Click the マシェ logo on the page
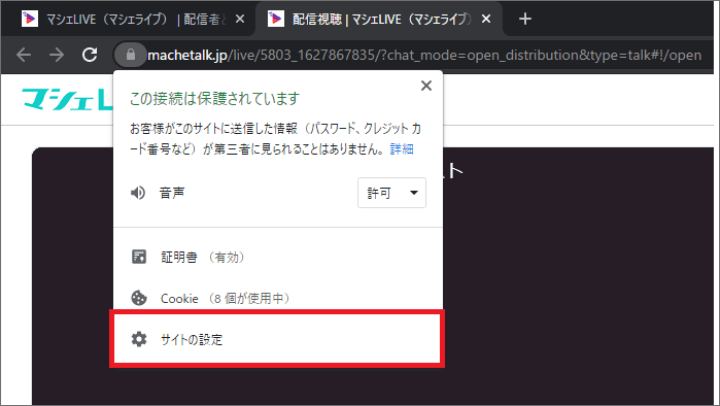Image resolution: width=720 pixels, height=406 pixels. (x=67, y=99)
